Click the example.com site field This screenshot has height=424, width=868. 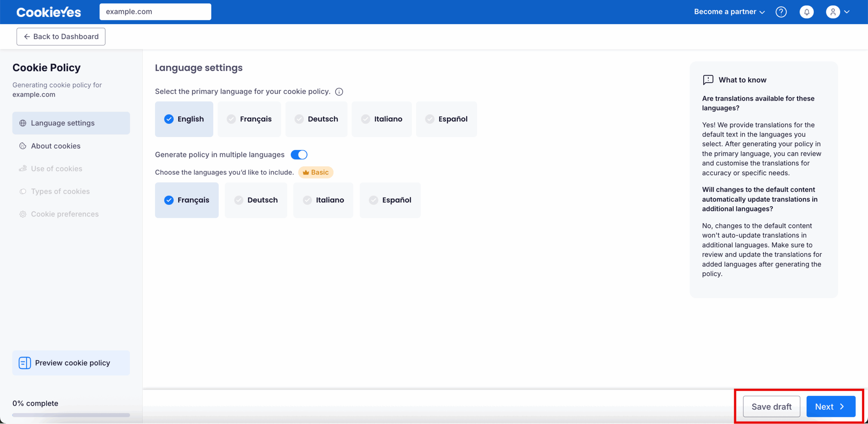point(155,12)
